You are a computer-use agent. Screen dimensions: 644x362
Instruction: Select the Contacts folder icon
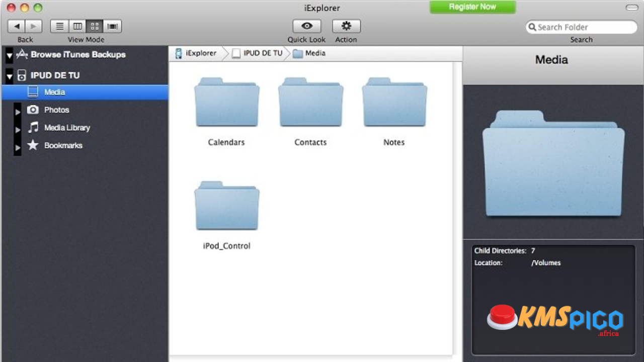(x=311, y=102)
